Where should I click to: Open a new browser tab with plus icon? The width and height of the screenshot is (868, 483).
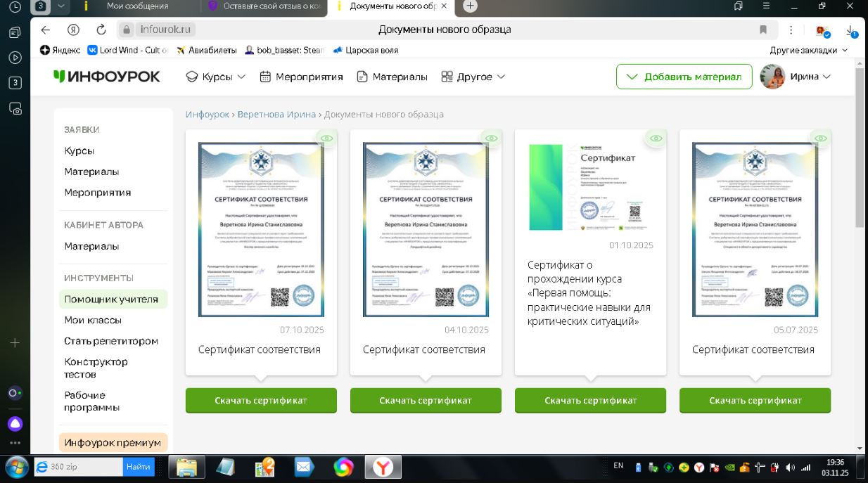coord(469,6)
